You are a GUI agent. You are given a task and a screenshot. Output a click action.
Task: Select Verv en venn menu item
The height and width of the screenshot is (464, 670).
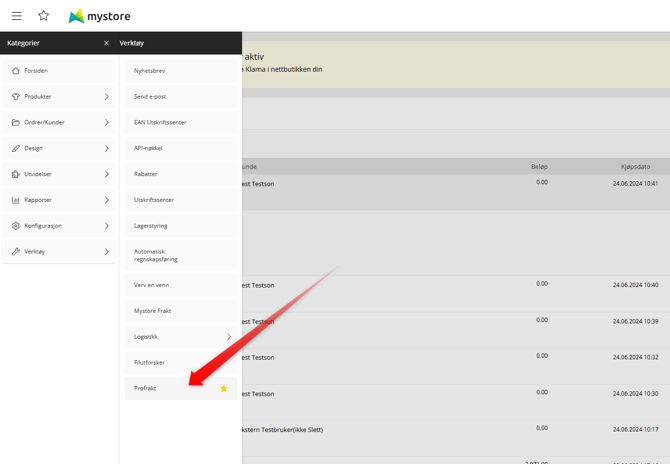coord(181,285)
